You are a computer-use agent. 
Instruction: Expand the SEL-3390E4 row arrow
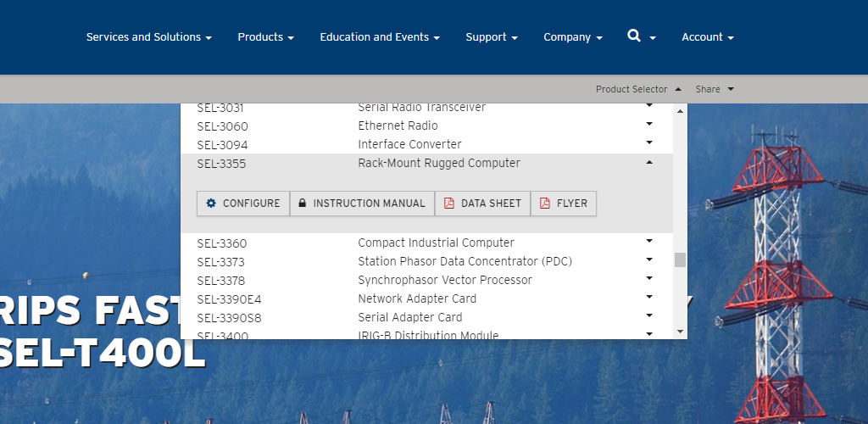[649, 297]
